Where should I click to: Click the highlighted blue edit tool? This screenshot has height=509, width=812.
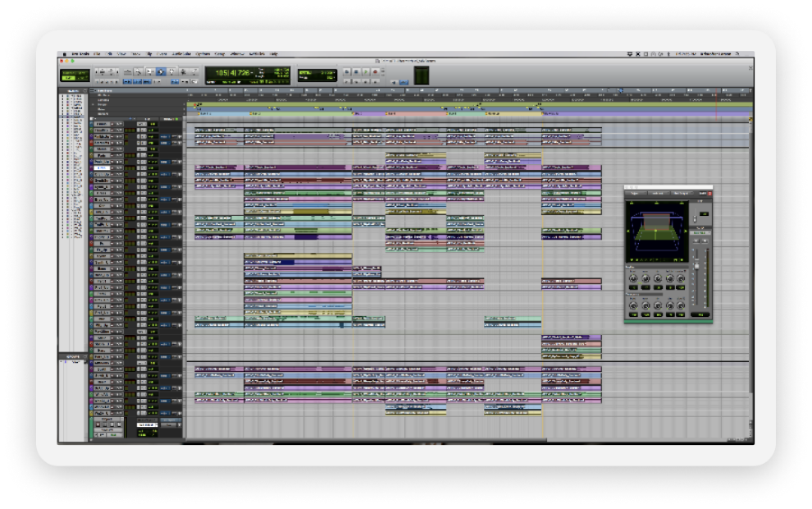tap(161, 71)
